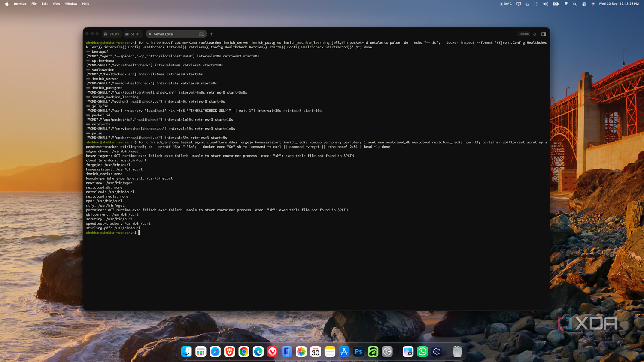Launch Vivaldi from the Dock
Screen dimensions: 644x362
(273, 352)
